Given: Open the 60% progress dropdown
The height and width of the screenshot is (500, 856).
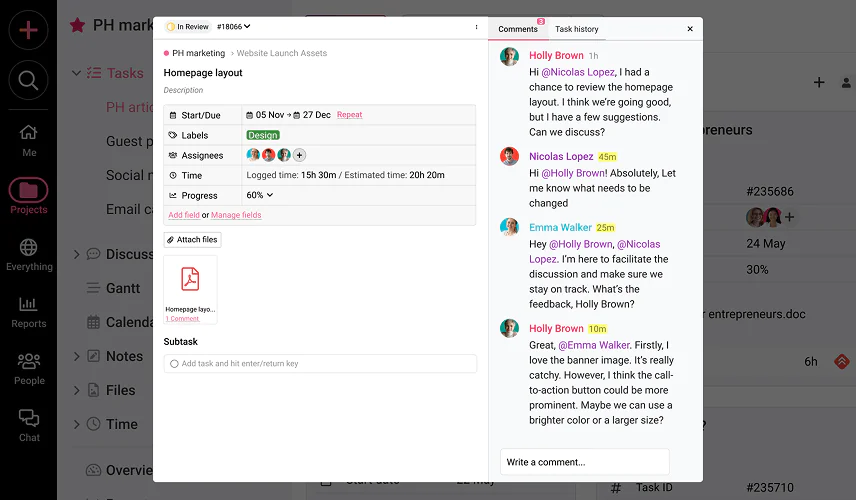Looking at the screenshot, I should 259,195.
